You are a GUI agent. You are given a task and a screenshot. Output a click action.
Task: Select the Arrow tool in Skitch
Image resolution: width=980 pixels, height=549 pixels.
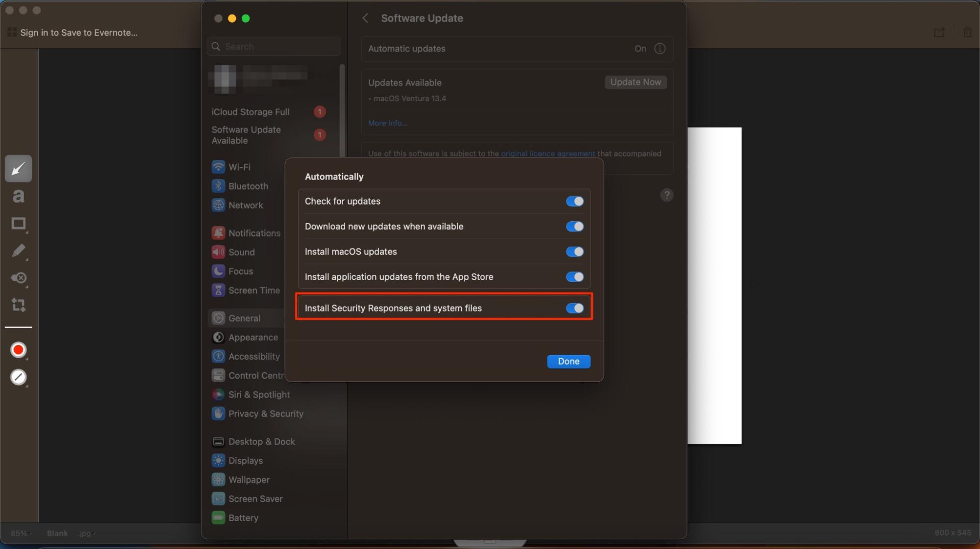18,169
